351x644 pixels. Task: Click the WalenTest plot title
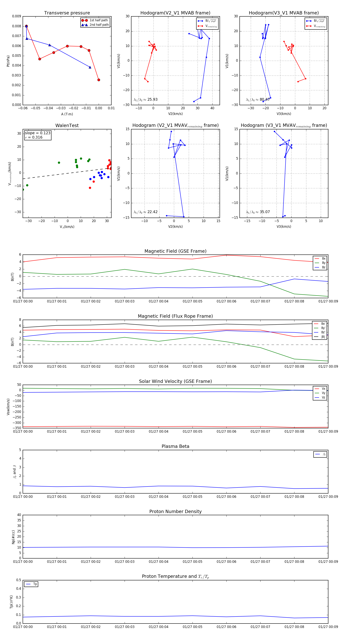[x=67, y=125]
